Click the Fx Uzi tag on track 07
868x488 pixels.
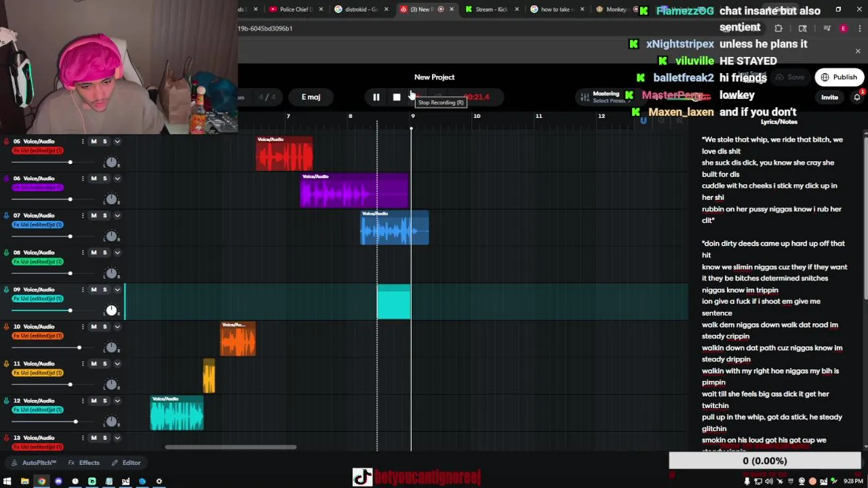click(38, 224)
